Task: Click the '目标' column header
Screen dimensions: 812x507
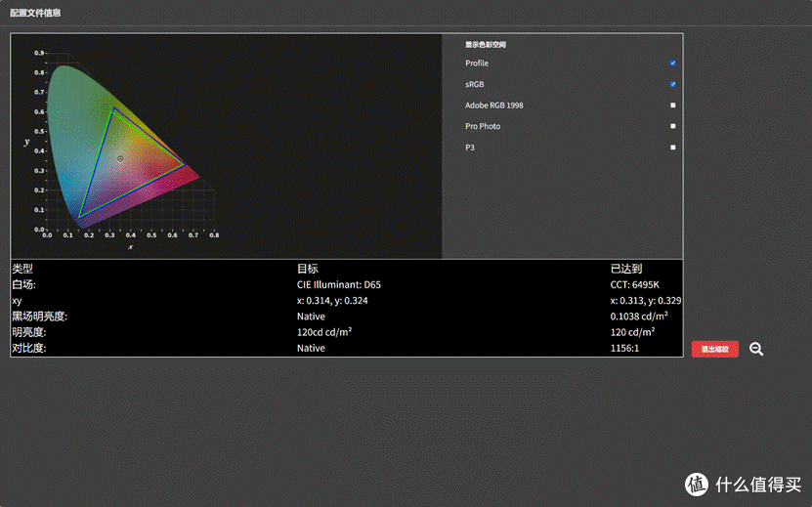Action: point(307,269)
